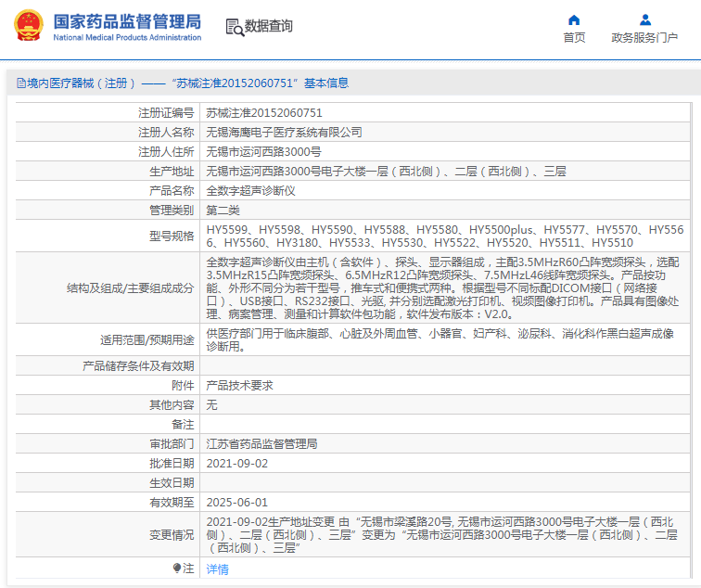Click the document icon before 境内医疗器械

(20, 83)
